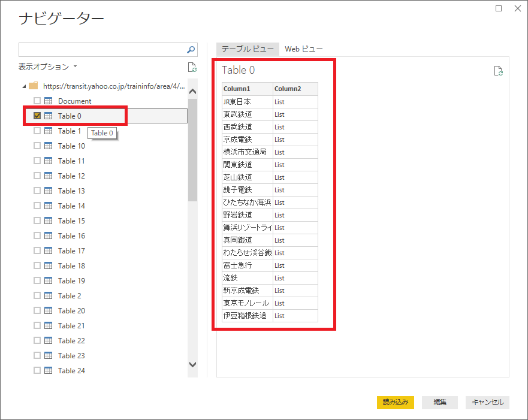Check the Document checkbox
The height and width of the screenshot is (420, 528).
pos(37,101)
